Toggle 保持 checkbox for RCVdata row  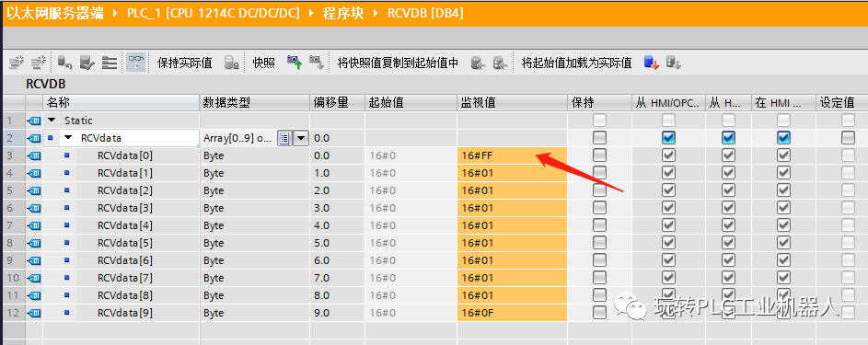pyautogui.click(x=599, y=138)
